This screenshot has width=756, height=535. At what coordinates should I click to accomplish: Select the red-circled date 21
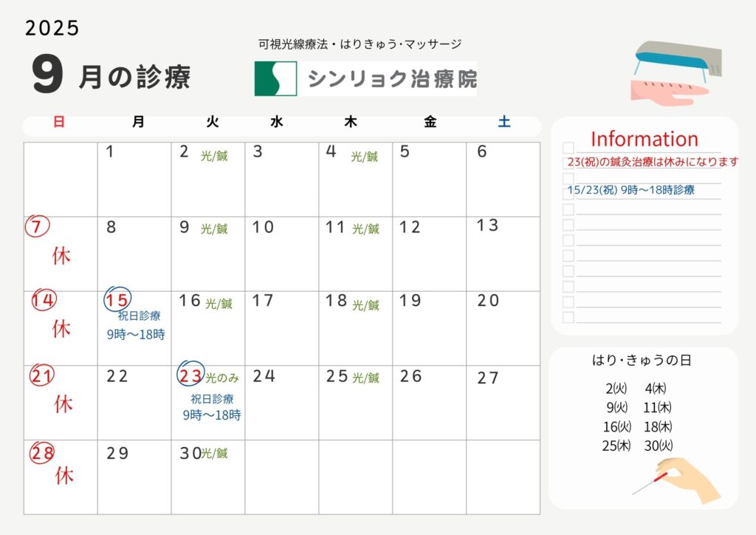[42, 376]
